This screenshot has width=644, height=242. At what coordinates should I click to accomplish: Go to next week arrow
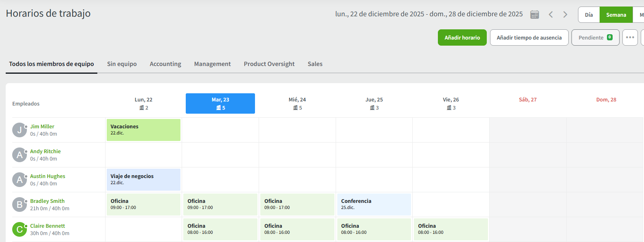(x=565, y=15)
